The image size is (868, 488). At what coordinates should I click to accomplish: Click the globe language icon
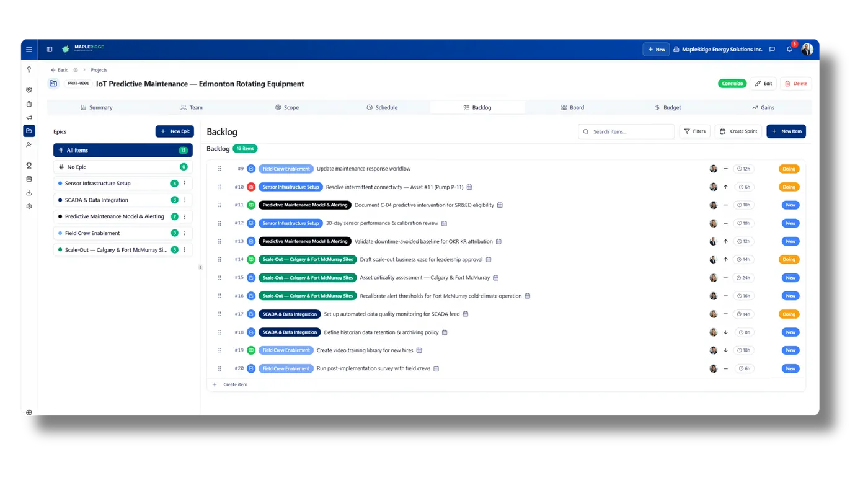click(29, 412)
